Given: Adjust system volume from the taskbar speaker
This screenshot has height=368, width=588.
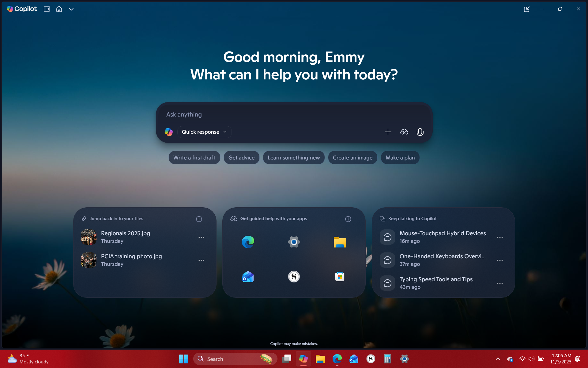Looking at the screenshot, I should click(531, 358).
